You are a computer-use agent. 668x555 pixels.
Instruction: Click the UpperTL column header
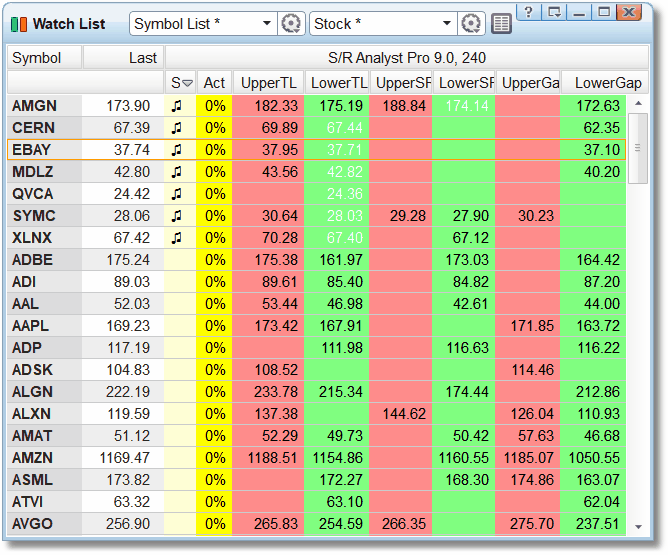click(268, 83)
